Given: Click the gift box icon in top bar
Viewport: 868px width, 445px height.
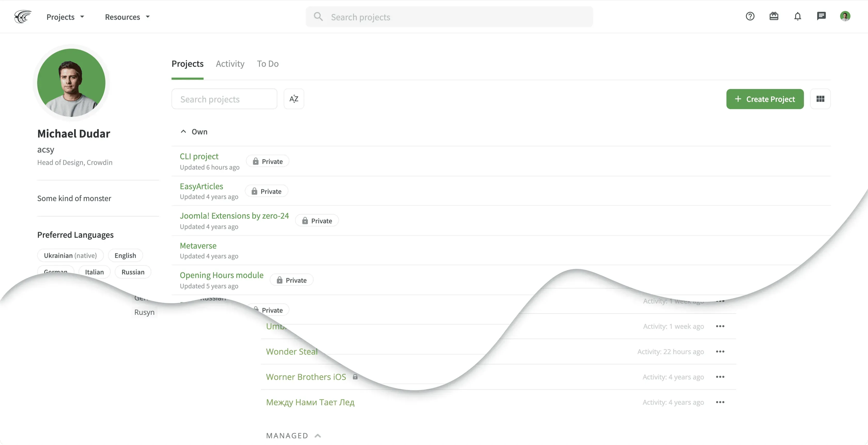Looking at the screenshot, I should [x=774, y=16].
